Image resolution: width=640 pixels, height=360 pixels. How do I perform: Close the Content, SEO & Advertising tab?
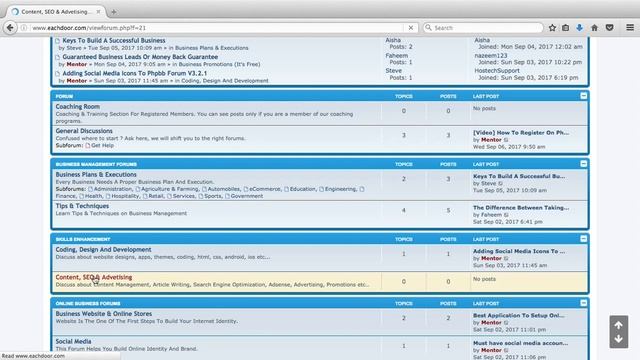pyautogui.click(x=98, y=12)
